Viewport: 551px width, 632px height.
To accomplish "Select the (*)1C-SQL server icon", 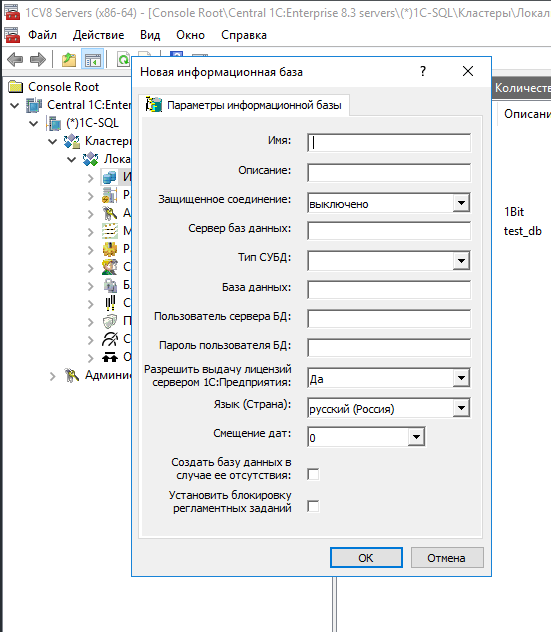I will pos(54,123).
